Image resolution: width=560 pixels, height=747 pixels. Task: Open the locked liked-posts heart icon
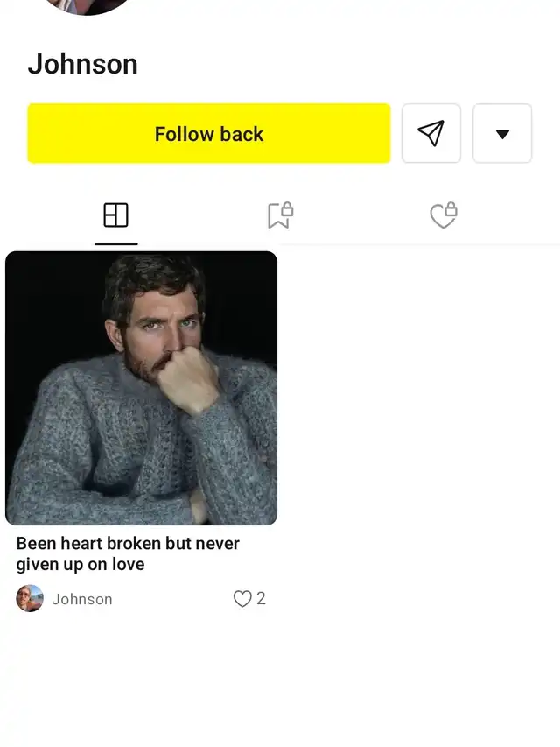(444, 215)
